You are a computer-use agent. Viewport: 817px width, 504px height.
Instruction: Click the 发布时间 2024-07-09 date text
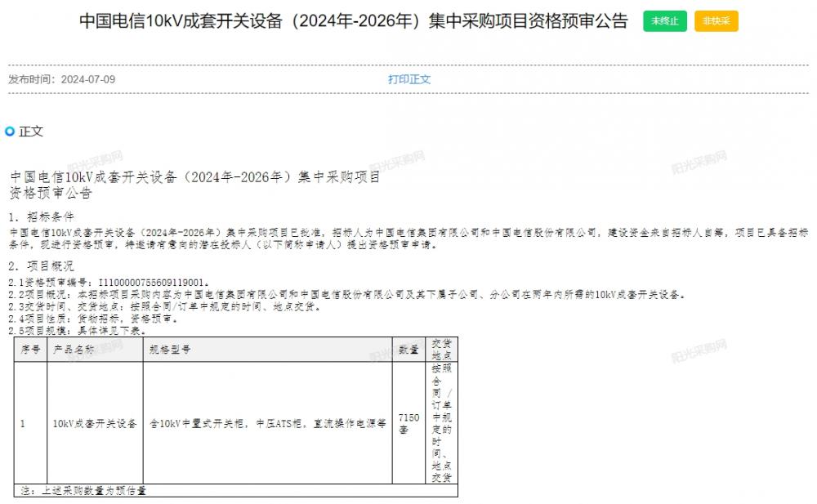point(62,79)
